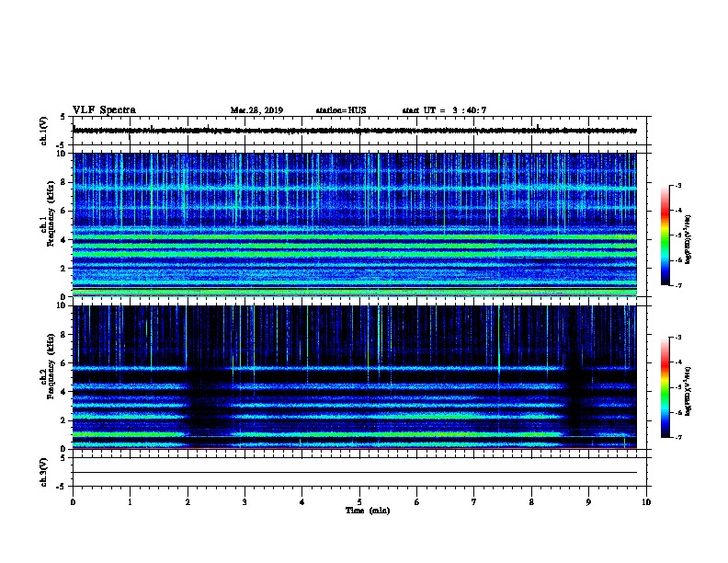Click time axis tick label "5"
This screenshot has height=563, width=728.
[x=359, y=501]
